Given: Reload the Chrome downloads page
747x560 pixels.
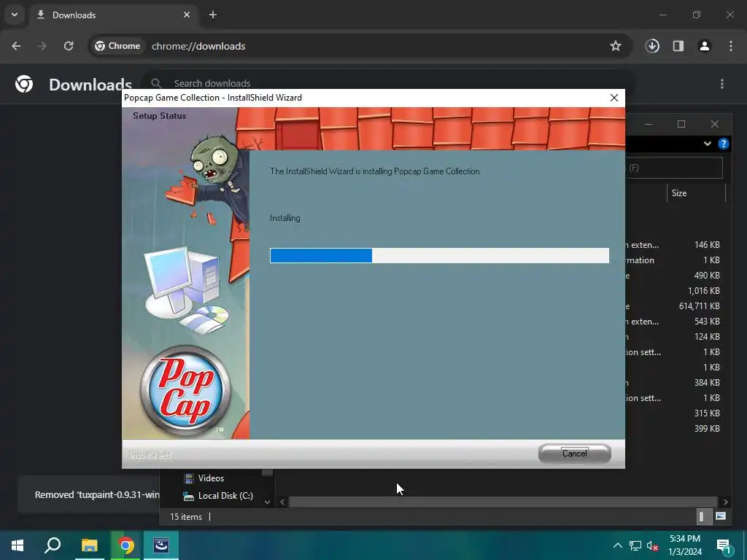Looking at the screenshot, I should [x=69, y=46].
